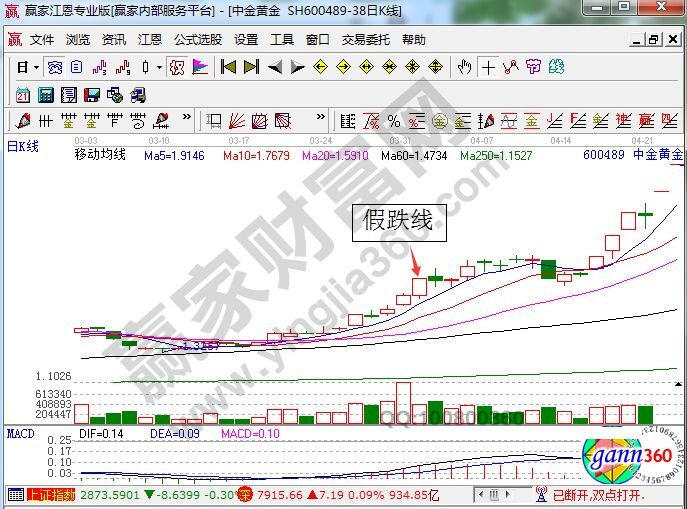Jump to last record arrow icon

pyautogui.click(x=250, y=68)
